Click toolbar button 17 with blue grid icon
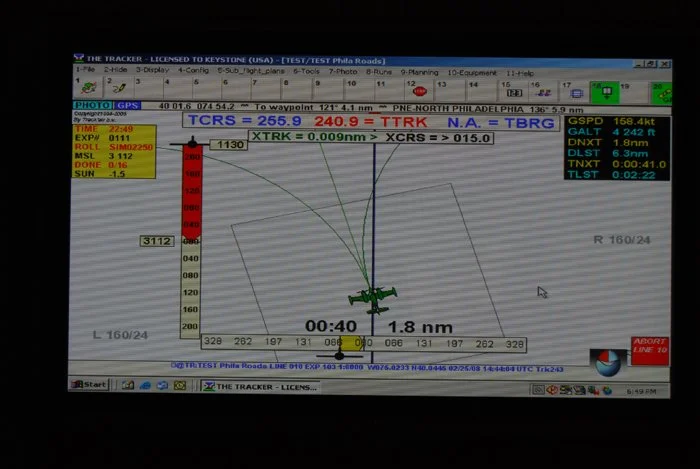 click(x=575, y=92)
